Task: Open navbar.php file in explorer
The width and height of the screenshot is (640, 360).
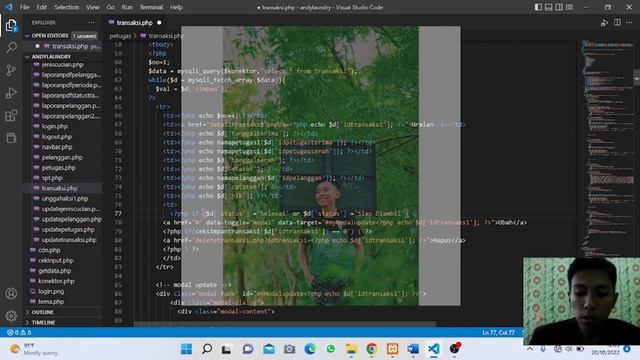Action: tap(57, 147)
